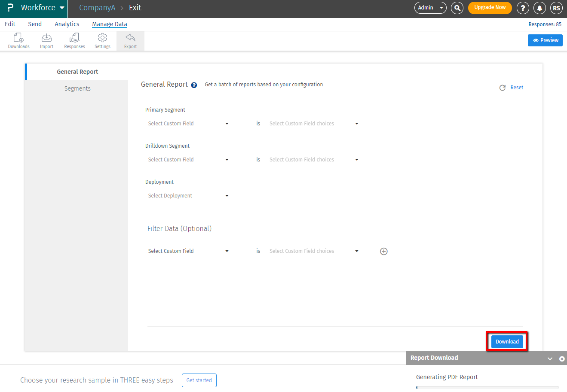Click the Filter Data (Optional) heading
567x392 pixels.
coord(179,228)
